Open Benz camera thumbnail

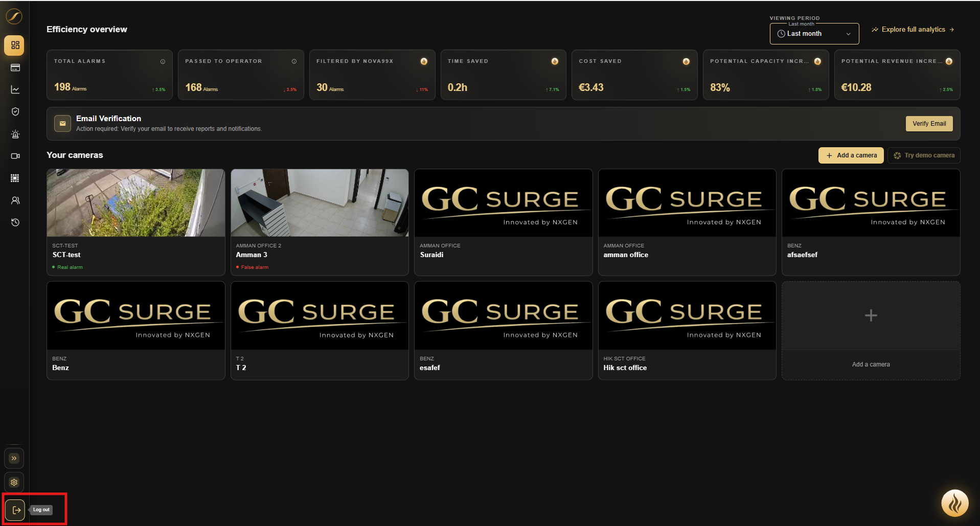(x=135, y=316)
